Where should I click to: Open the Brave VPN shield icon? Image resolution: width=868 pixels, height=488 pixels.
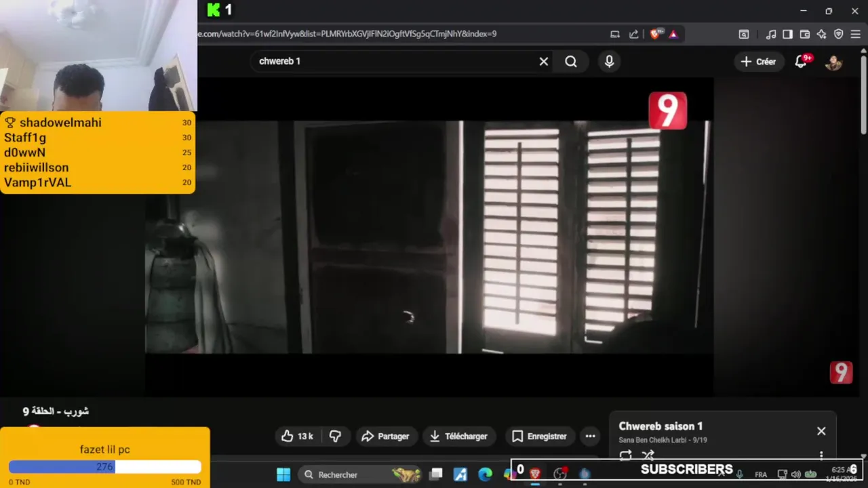[x=839, y=34]
